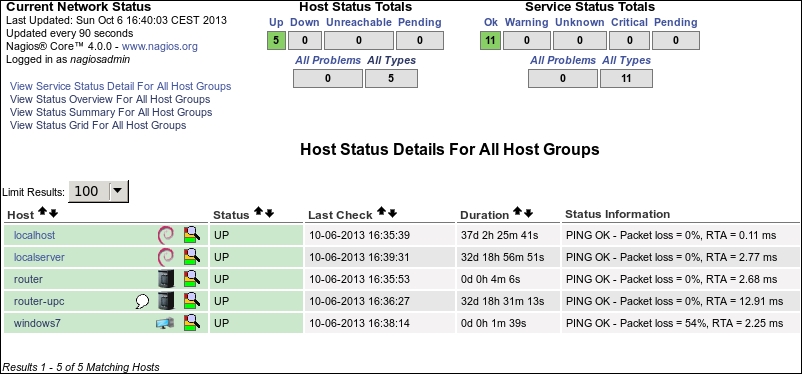View Status Overview For All Host Groups
This screenshot has height=374, width=802.
pos(110,99)
